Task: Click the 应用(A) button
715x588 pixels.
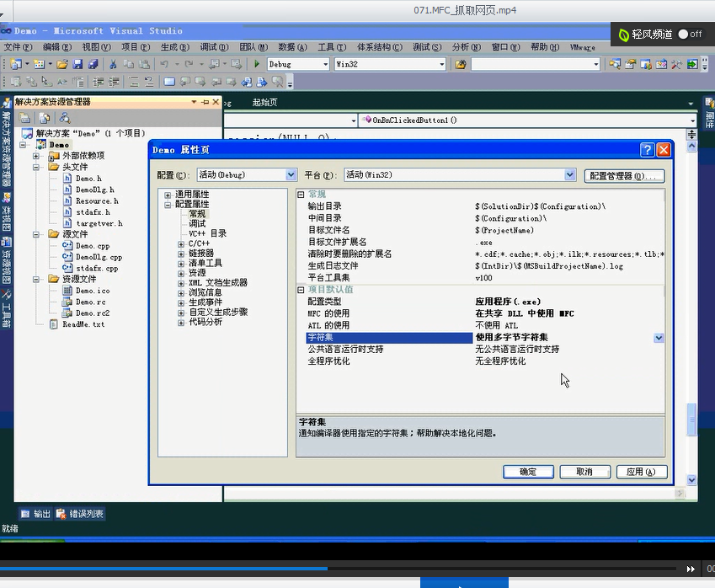Action: pyautogui.click(x=642, y=472)
